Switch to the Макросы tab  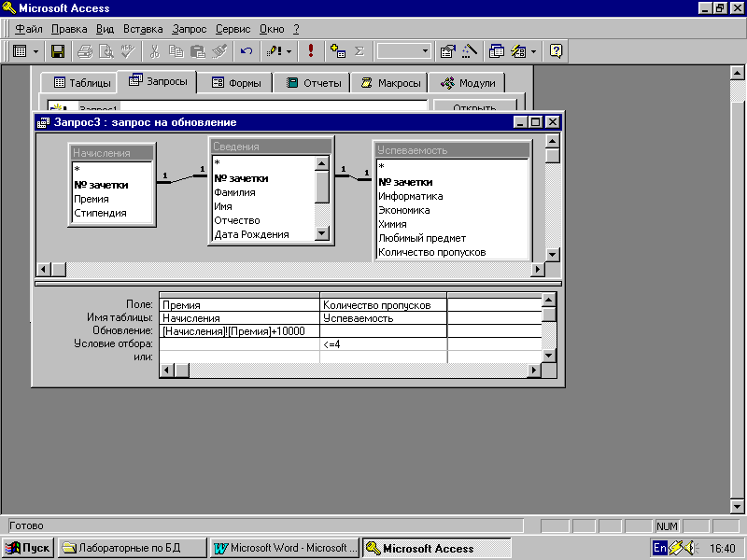(390, 83)
